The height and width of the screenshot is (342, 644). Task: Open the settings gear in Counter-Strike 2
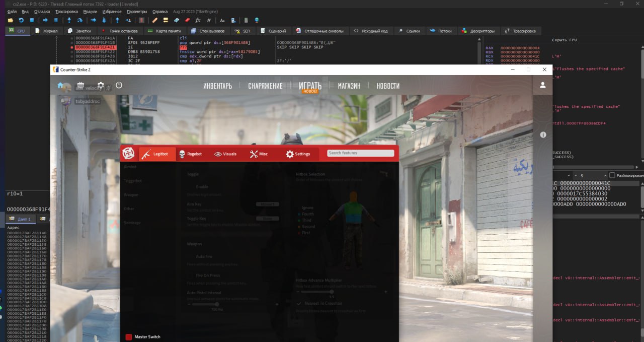point(101,86)
